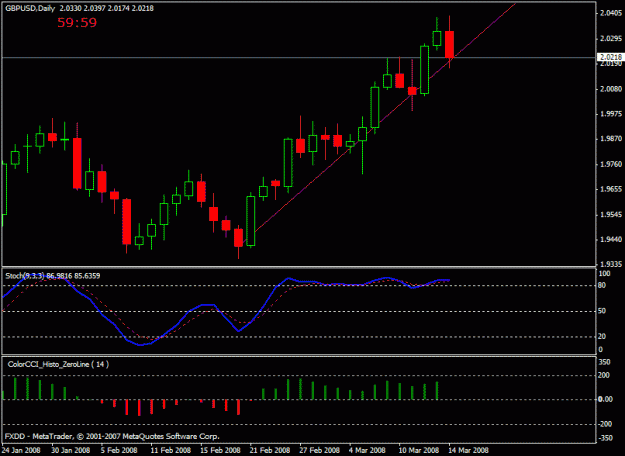
Task: Click the 2.0405 price scale label
Action: pos(611,13)
